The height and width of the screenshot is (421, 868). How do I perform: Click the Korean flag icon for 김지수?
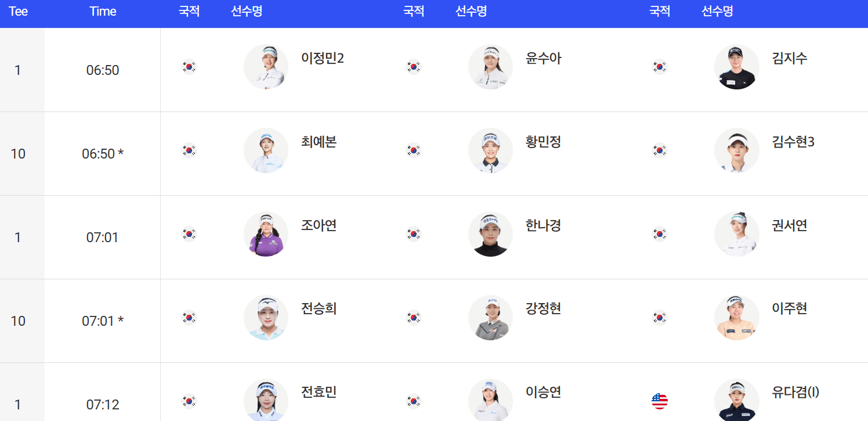coord(659,67)
